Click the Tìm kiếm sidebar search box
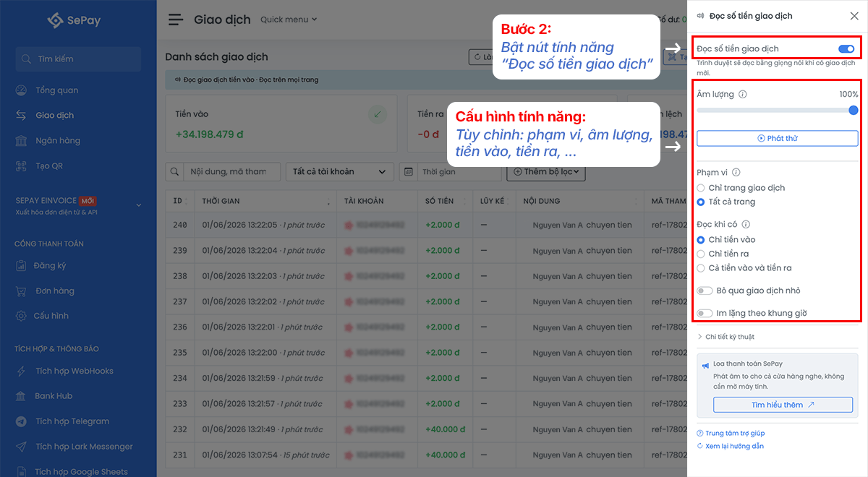Image resolution: width=868 pixels, height=477 pixels. (78, 59)
